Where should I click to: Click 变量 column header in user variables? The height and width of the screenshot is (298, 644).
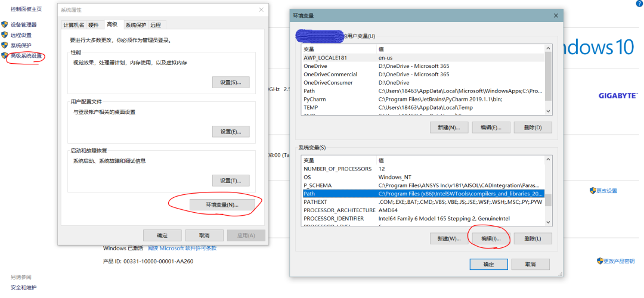[x=339, y=49]
